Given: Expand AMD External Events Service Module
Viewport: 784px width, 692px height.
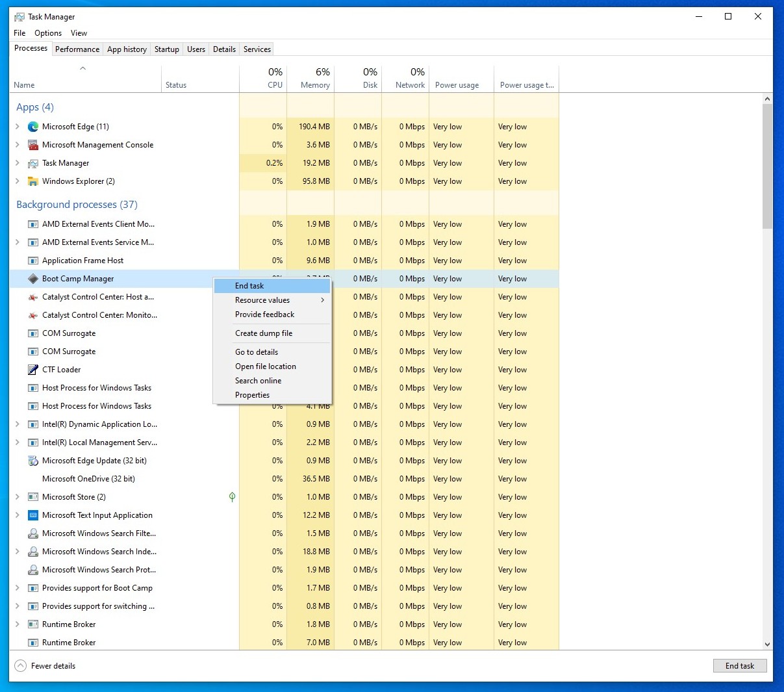Looking at the screenshot, I should tap(18, 242).
